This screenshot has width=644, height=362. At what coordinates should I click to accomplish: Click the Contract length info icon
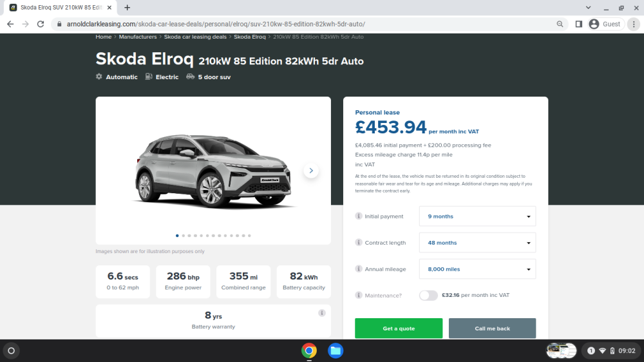point(359,242)
